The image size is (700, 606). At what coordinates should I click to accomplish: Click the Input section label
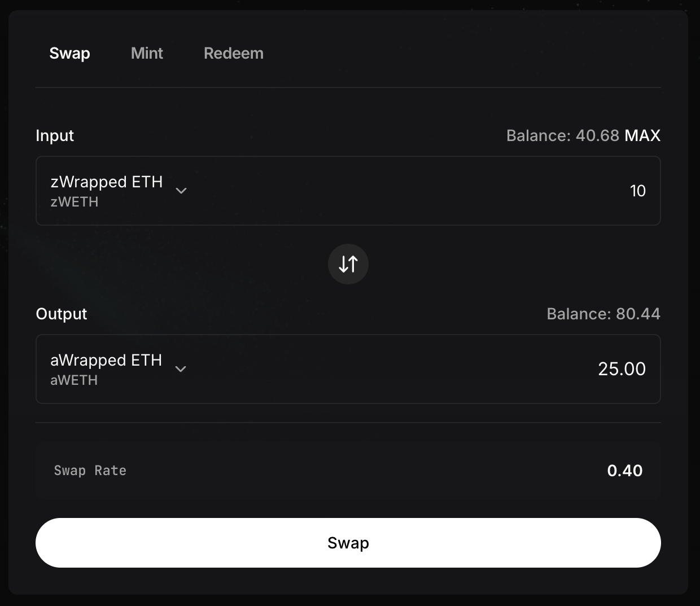coord(55,135)
